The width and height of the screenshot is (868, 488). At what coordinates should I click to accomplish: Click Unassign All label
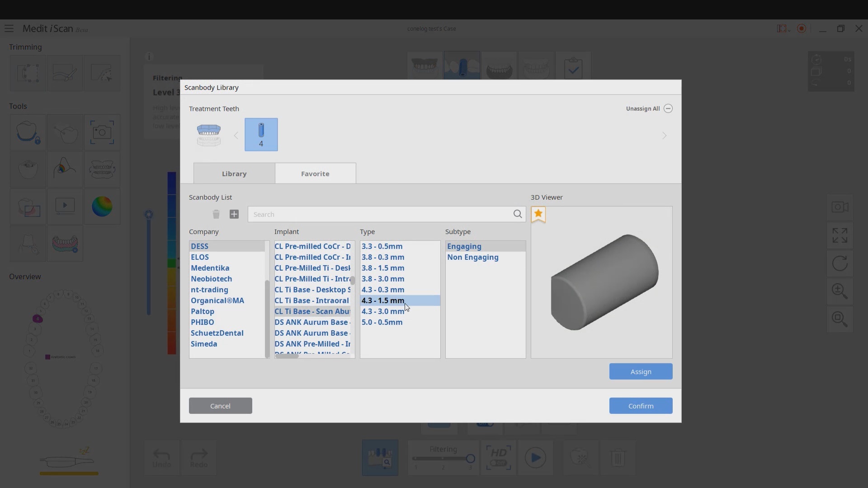tap(642, 108)
